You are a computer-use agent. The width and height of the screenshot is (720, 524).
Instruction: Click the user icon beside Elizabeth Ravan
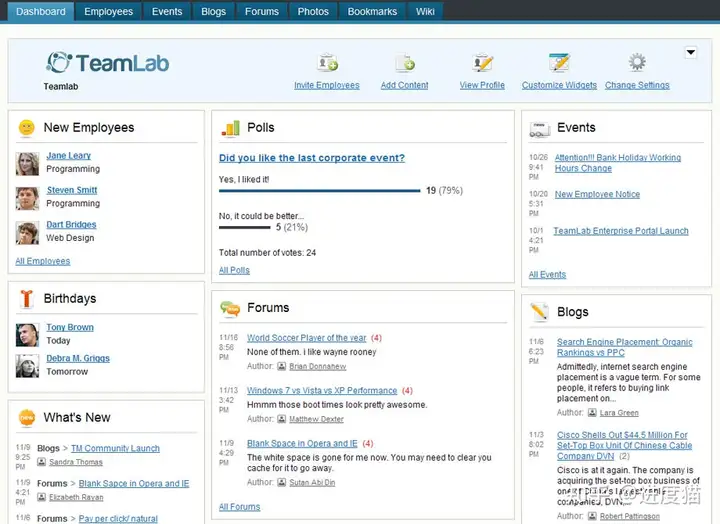pyautogui.click(x=41, y=496)
